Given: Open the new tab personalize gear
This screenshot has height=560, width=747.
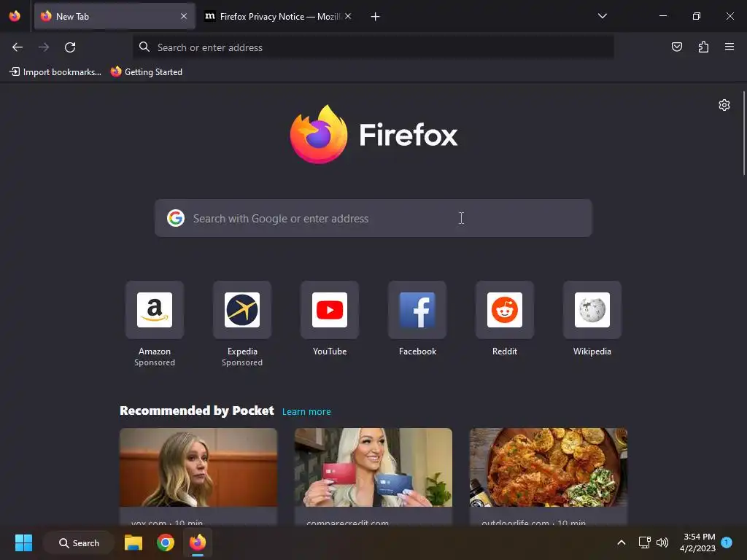Looking at the screenshot, I should tap(724, 105).
